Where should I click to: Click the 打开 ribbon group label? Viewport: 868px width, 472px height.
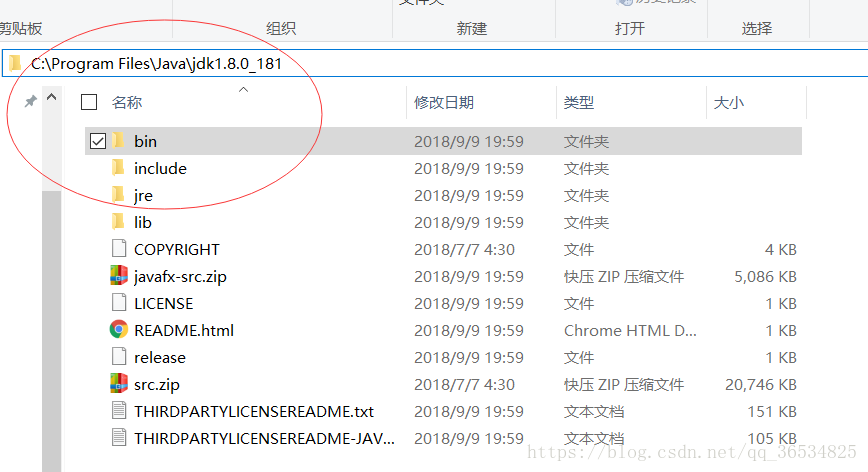pyautogui.click(x=629, y=28)
